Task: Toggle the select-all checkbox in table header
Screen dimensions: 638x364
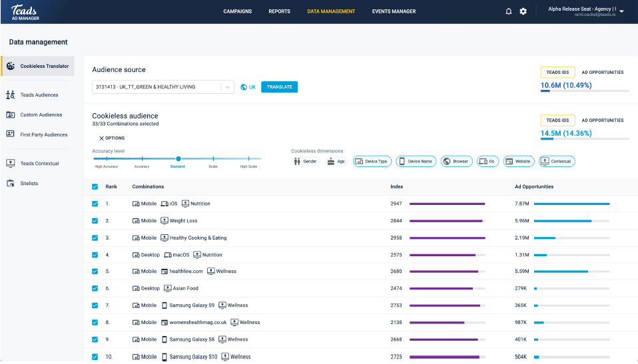Action: pyautogui.click(x=95, y=187)
